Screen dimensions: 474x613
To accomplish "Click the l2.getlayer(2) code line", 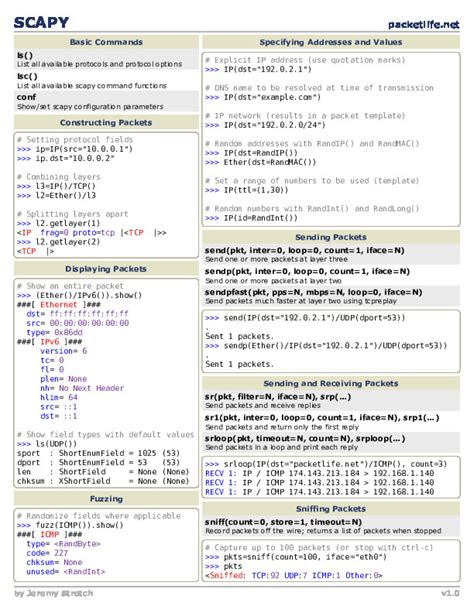I will click(x=59, y=242).
